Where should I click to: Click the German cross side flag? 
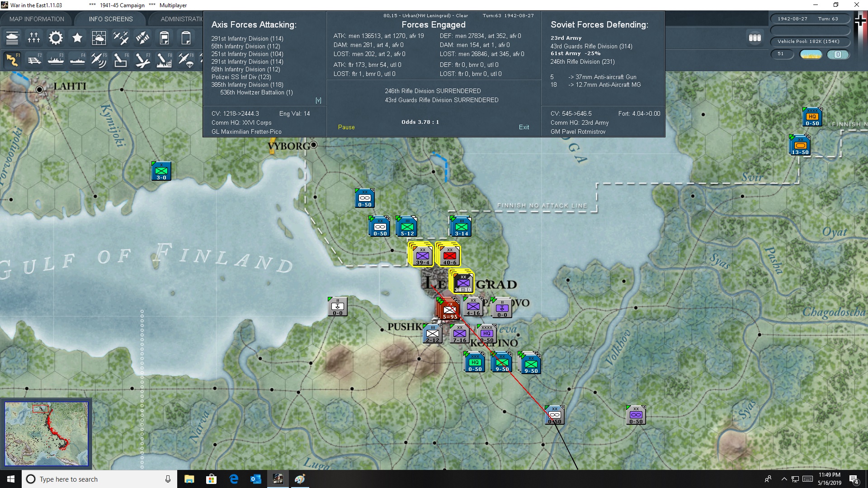pyautogui.click(x=860, y=21)
